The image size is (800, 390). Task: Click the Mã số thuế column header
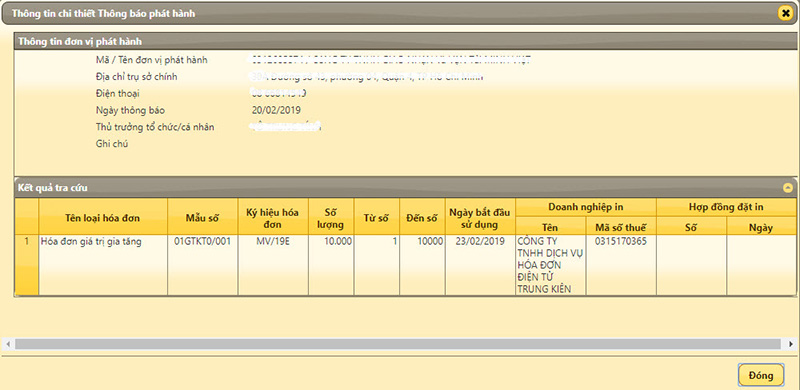tap(621, 227)
